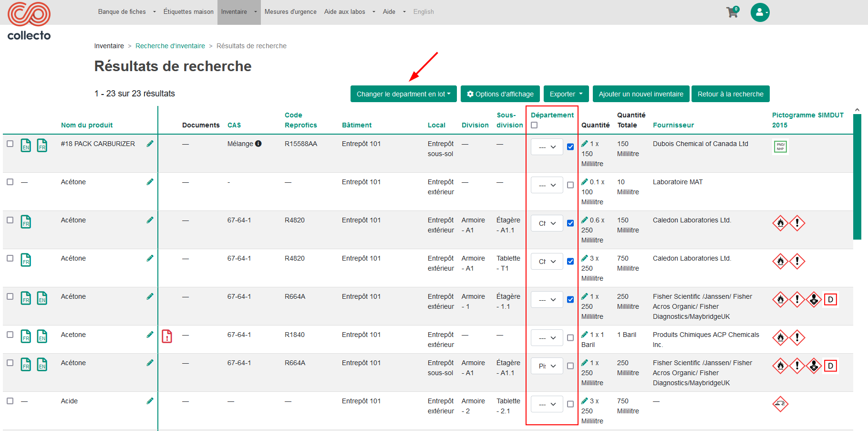Open FR sheet for Acétone Tablette T1
Viewport: 868px width, 431px height.
click(x=26, y=260)
